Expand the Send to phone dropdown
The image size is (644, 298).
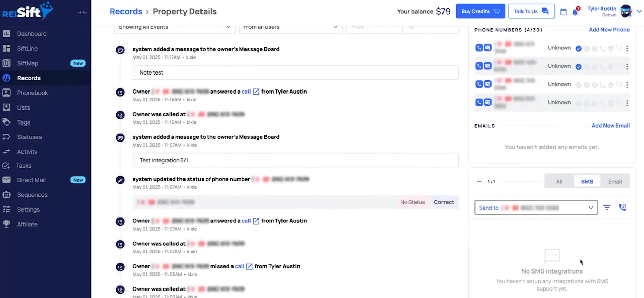point(536,208)
